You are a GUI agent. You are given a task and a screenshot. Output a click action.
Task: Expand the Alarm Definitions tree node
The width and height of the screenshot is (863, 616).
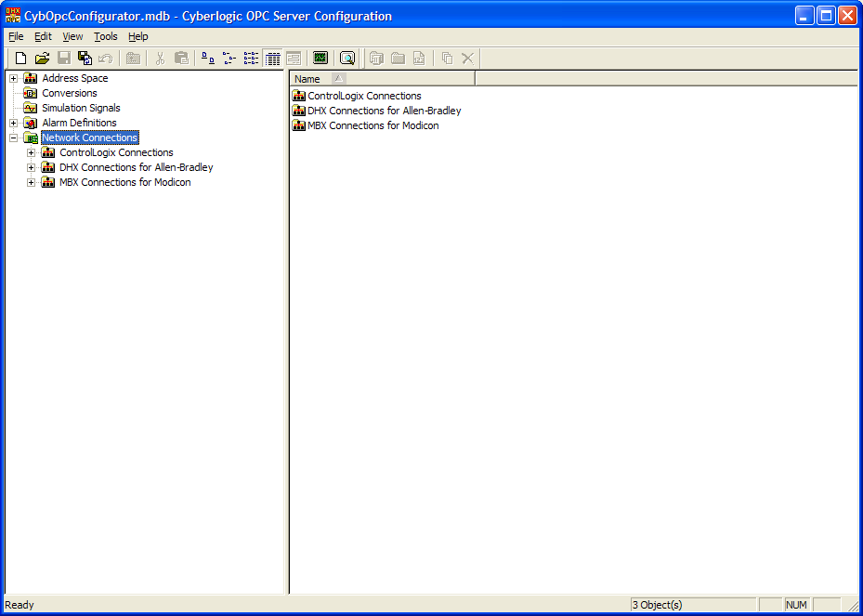point(13,123)
